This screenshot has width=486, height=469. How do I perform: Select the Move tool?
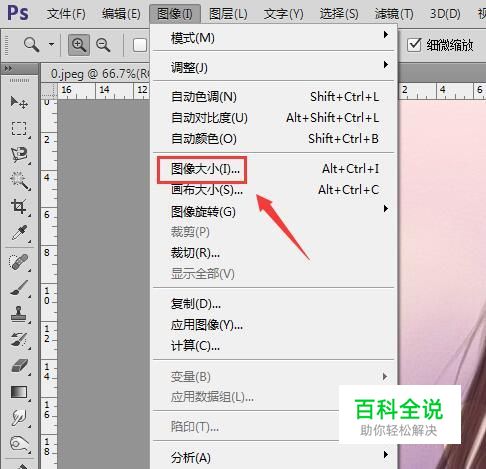[19, 102]
